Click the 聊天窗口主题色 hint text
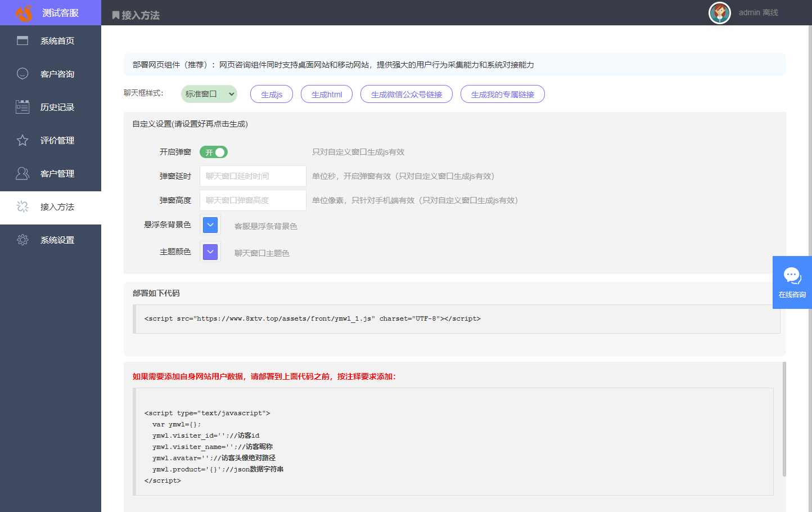 pos(262,253)
